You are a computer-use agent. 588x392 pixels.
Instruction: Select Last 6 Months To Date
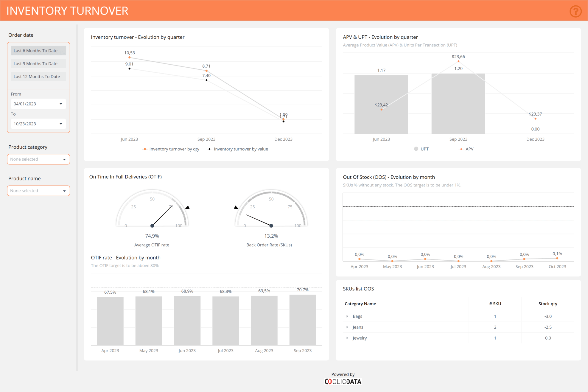pos(38,51)
